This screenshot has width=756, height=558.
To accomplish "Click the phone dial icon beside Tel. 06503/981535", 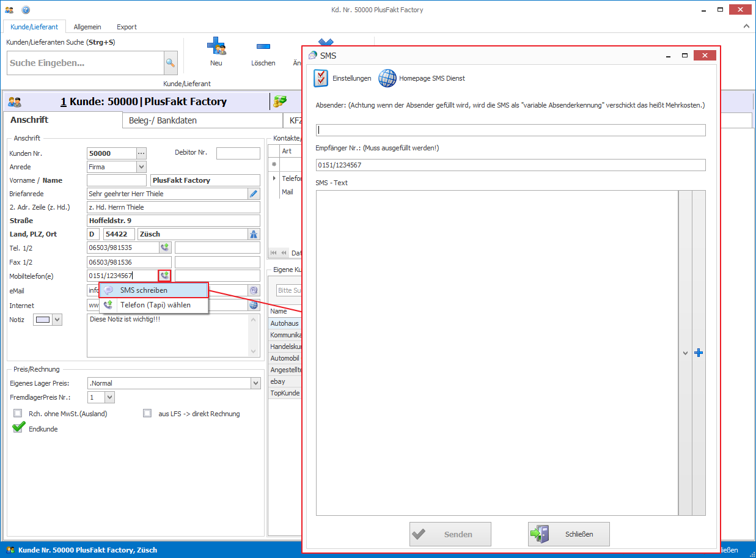I will [x=165, y=248].
